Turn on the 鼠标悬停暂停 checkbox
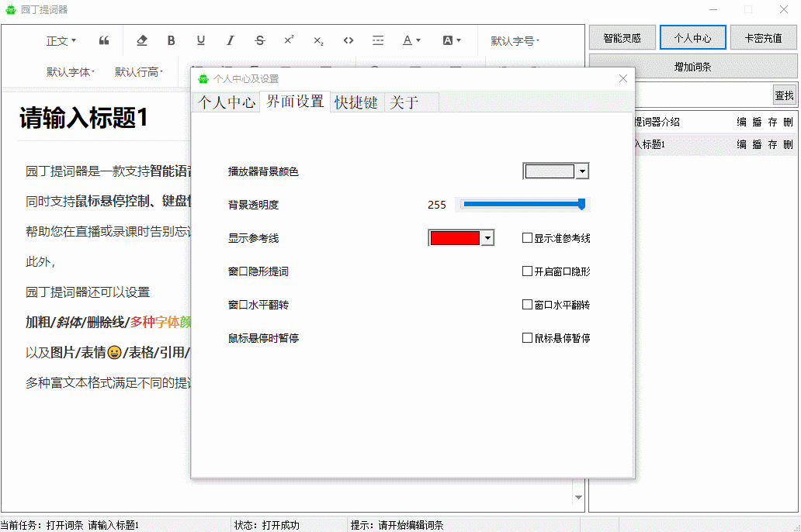 coord(528,338)
